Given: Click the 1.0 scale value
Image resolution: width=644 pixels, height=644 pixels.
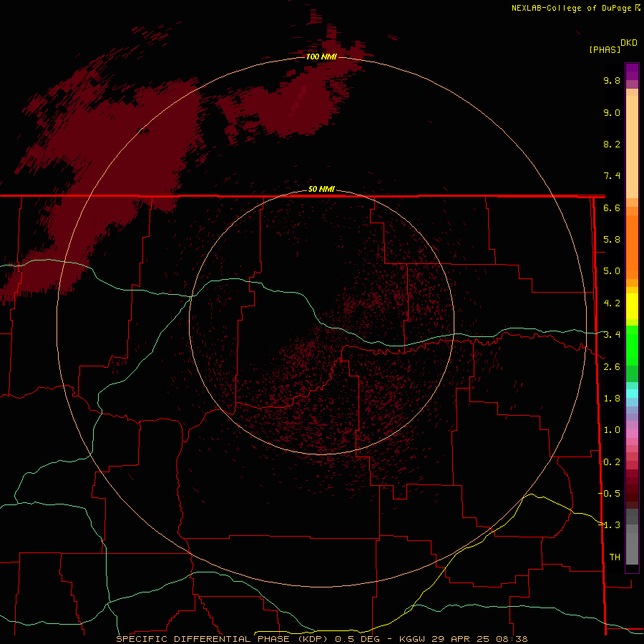Looking at the screenshot, I should pyautogui.click(x=612, y=430).
